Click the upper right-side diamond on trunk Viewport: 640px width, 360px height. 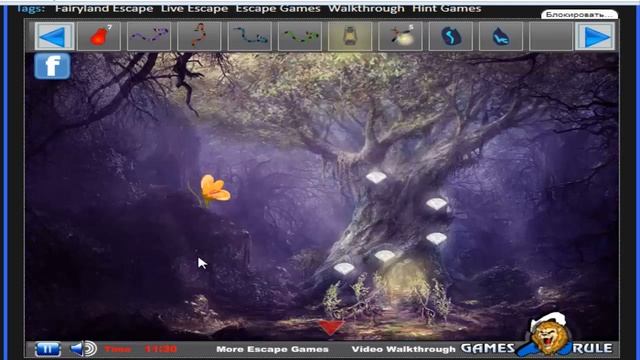coord(436,204)
